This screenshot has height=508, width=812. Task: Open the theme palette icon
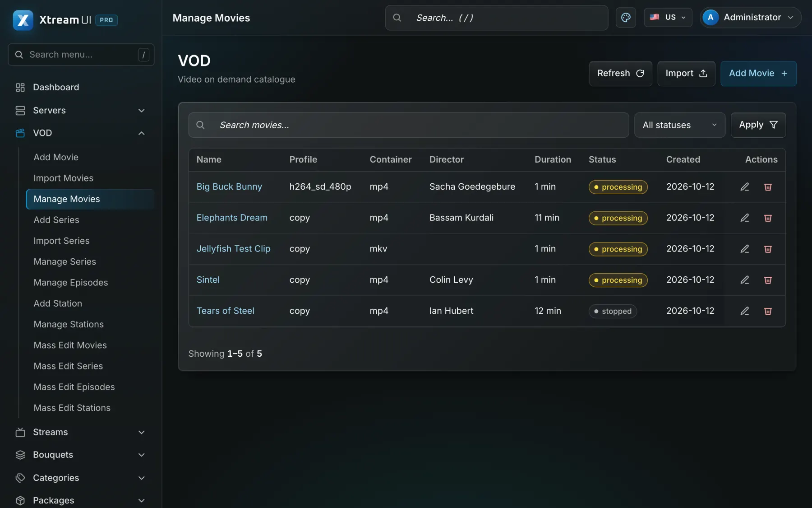[626, 18]
